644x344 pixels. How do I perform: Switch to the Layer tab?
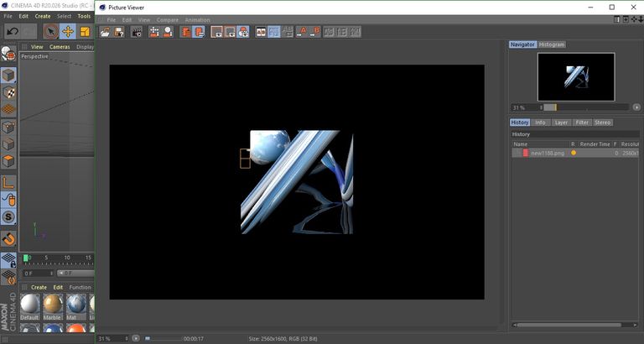pos(561,122)
